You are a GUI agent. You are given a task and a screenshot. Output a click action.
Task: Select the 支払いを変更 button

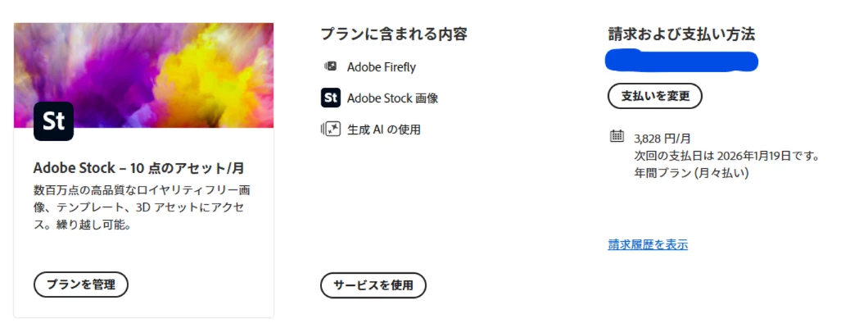click(x=655, y=96)
